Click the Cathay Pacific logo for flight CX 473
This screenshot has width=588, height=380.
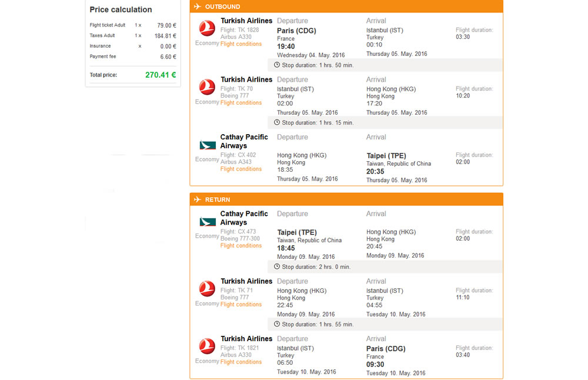click(208, 222)
